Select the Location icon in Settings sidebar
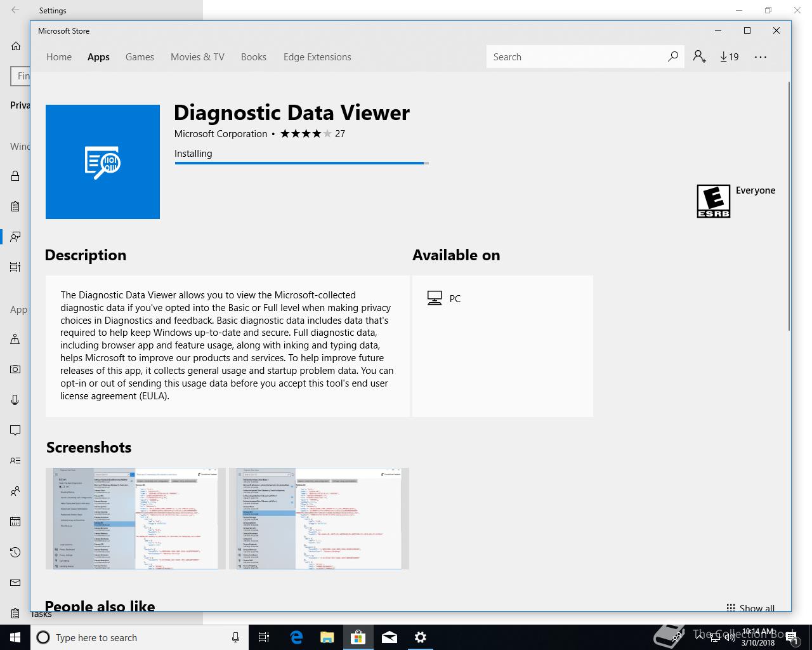 [15, 339]
